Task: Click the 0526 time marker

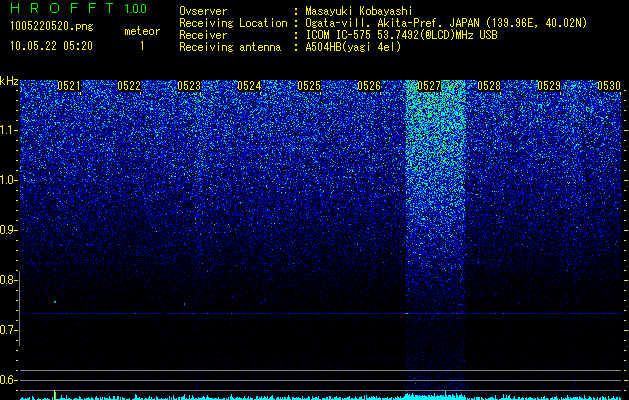Action: 369,86
